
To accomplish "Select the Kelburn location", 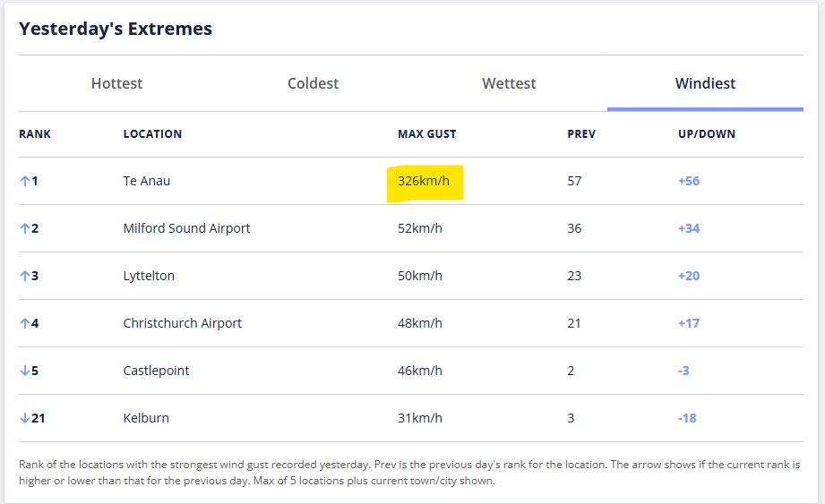I will (x=146, y=418).
